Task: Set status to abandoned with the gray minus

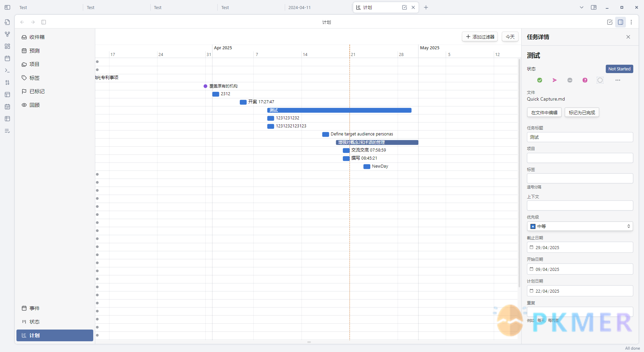Action: (x=570, y=80)
